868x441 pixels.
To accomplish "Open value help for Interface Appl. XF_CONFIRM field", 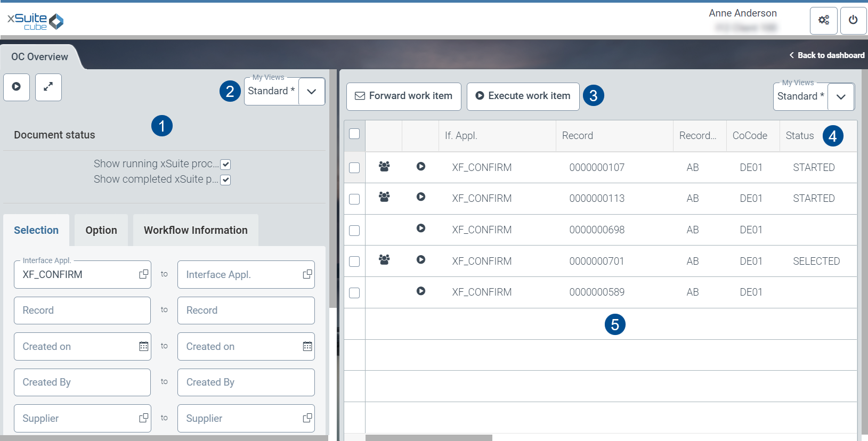I will pos(144,274).
